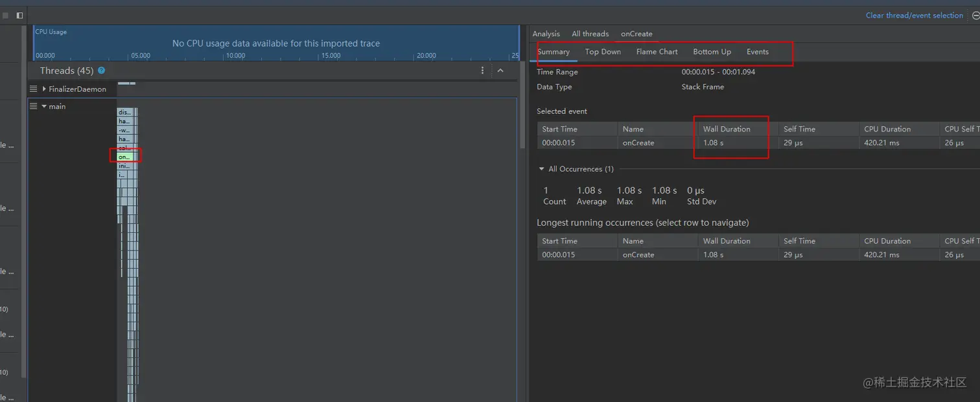Select the cal... trace event in main
The width and height of the screenshot is (980, 402).
click(x=124, y=148)
